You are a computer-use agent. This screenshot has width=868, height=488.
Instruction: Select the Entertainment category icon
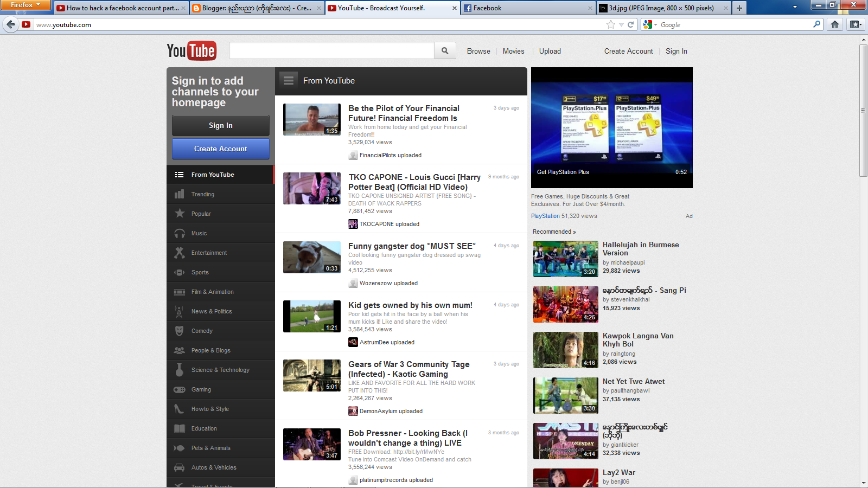[179, 253]
